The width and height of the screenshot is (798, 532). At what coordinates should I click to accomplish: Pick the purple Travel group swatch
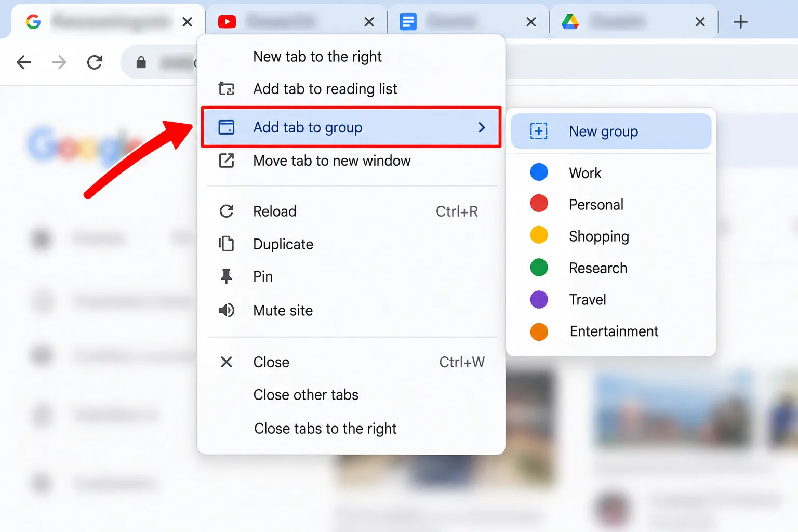tap(539, 299)
